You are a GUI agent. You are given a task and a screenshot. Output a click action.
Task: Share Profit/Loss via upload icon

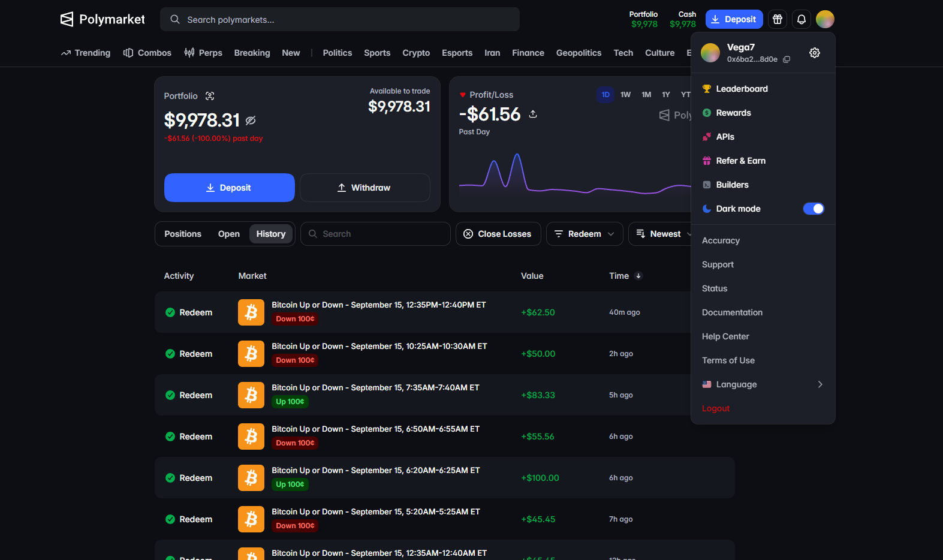533,114
